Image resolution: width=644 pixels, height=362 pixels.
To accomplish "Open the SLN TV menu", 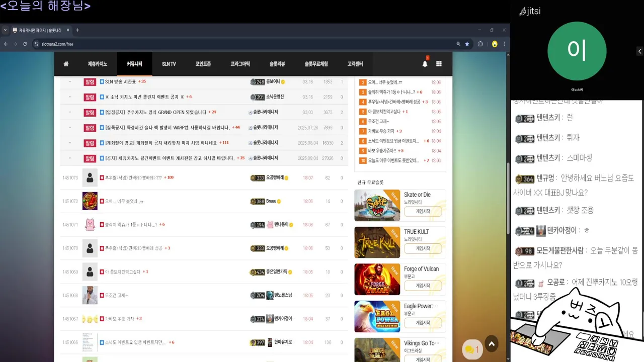I will [169, 64].
